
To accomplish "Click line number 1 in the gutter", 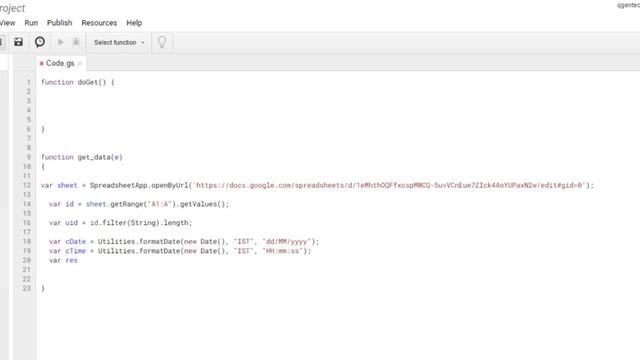I will pos(29,82).
